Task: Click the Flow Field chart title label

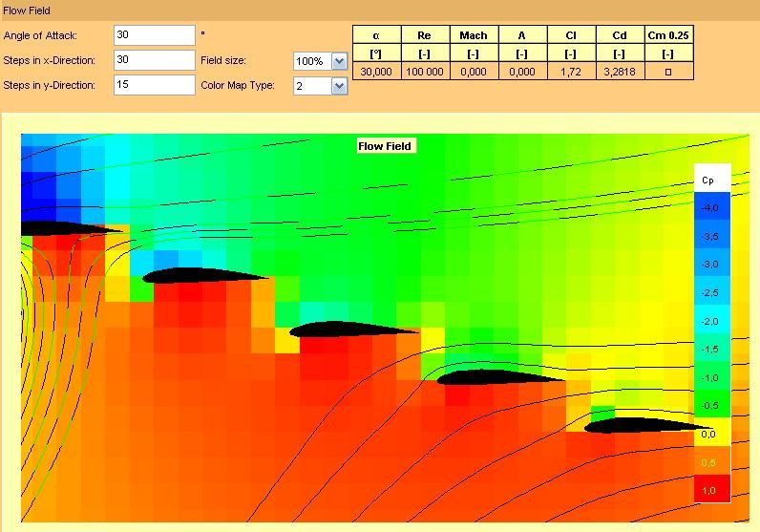Action: click(x=385, y=146)
